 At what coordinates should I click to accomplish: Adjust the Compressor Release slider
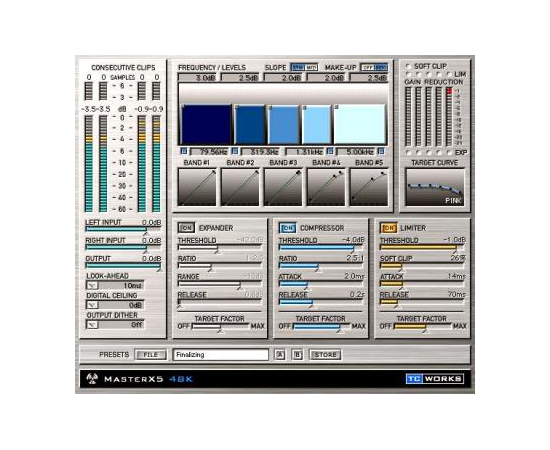tap(321, 302)
